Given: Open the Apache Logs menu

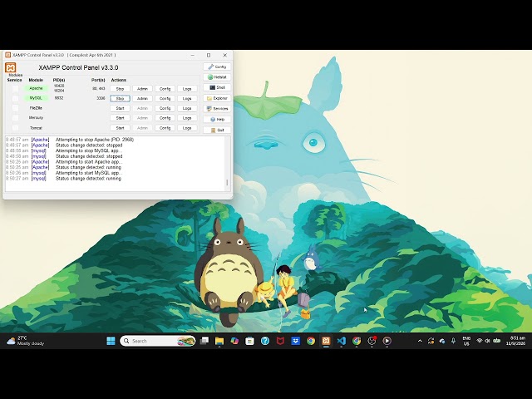Looking at the screenshot, I should pyautogui.click(x=187, y=89).
